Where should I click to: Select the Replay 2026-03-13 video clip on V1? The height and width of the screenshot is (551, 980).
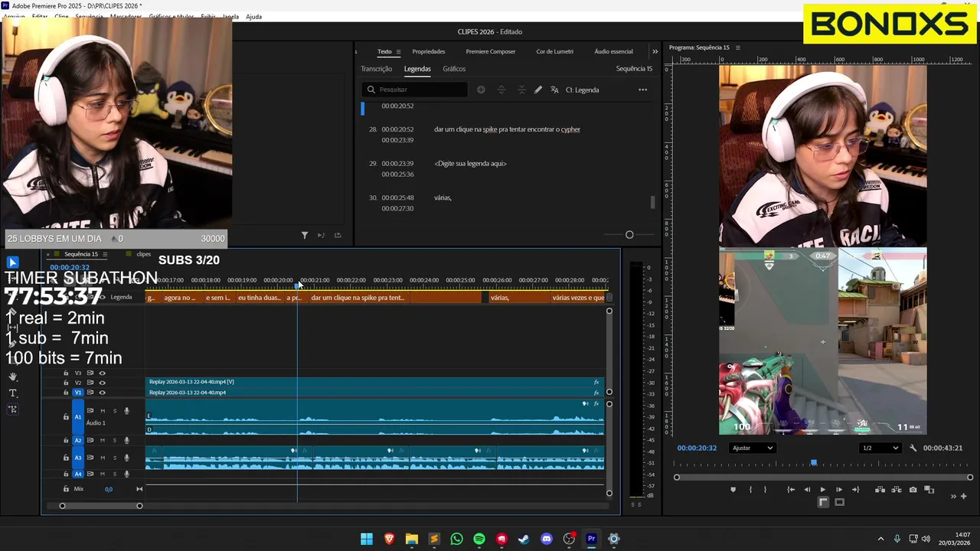pos(374,393)
